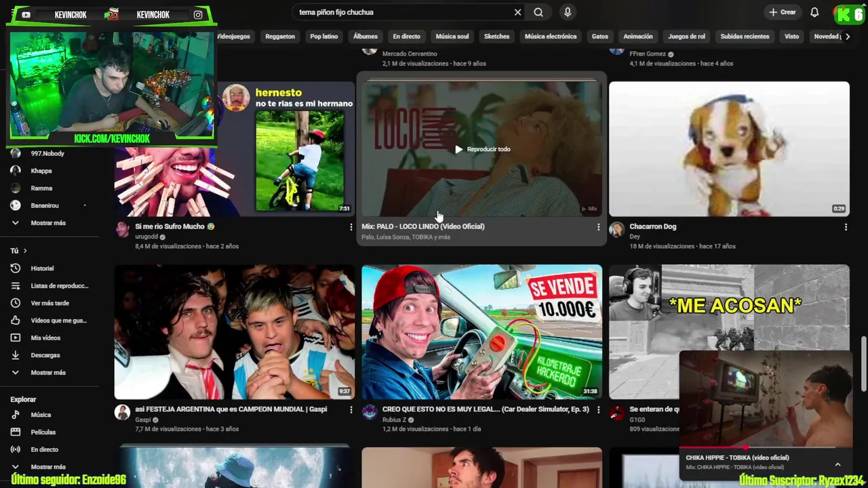Open the Bananirou subscription channel
The width and height of the screenshot is (868, 488).
(45, 205)
